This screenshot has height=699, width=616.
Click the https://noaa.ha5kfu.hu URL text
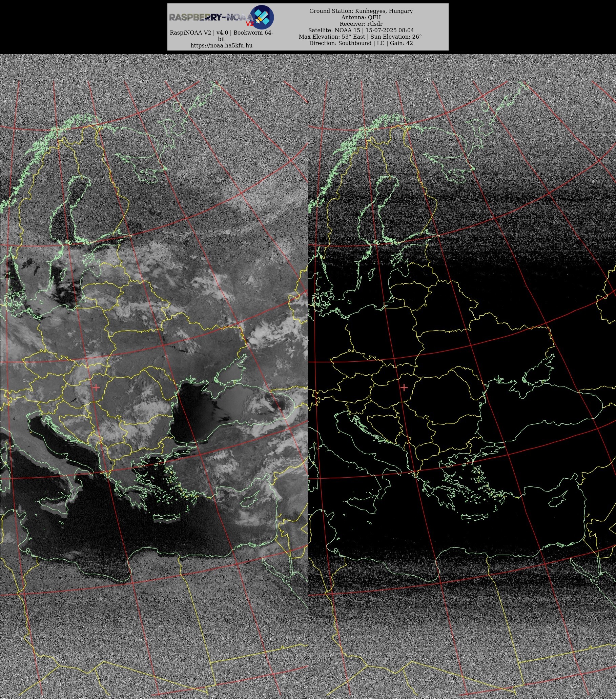(222, 45)
